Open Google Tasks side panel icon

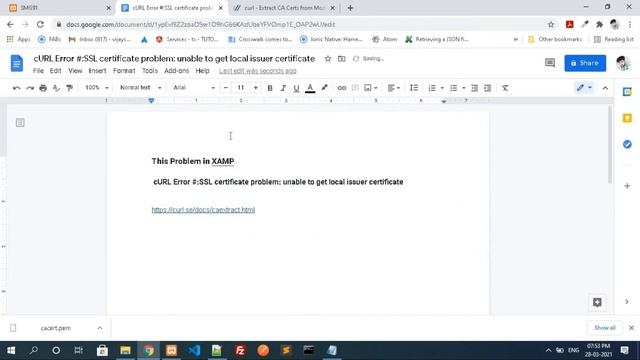[x=627, y=144]
